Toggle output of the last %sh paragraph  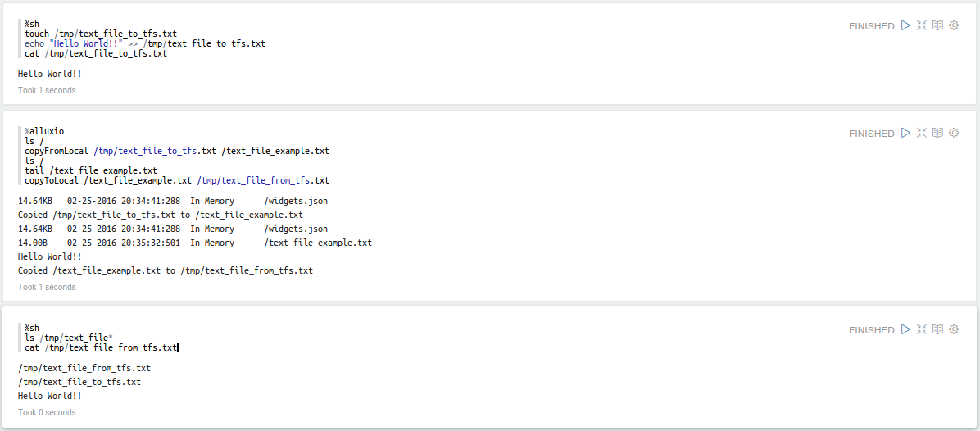[x=938, y=329]
